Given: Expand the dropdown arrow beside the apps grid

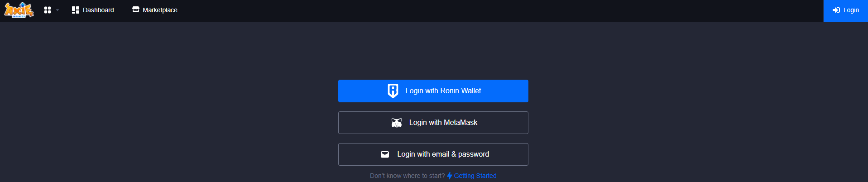Looking at the screenshot, I should pos(58,10).
